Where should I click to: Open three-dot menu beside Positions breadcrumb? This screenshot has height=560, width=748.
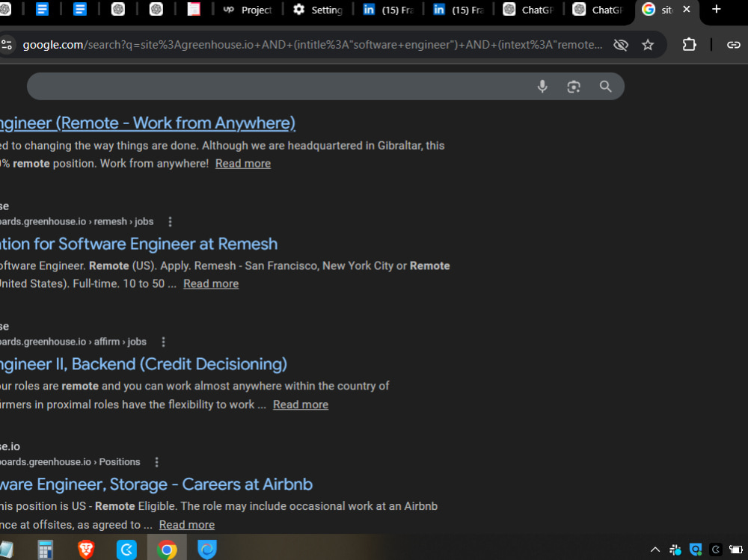(156, 462)
